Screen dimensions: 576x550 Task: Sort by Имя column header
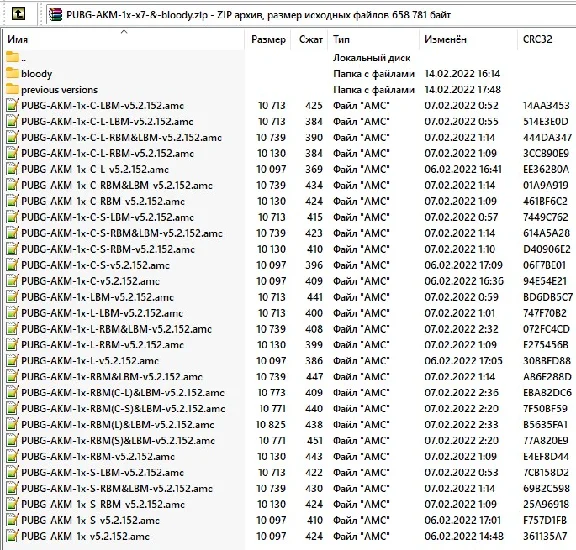tap(124, 39)
